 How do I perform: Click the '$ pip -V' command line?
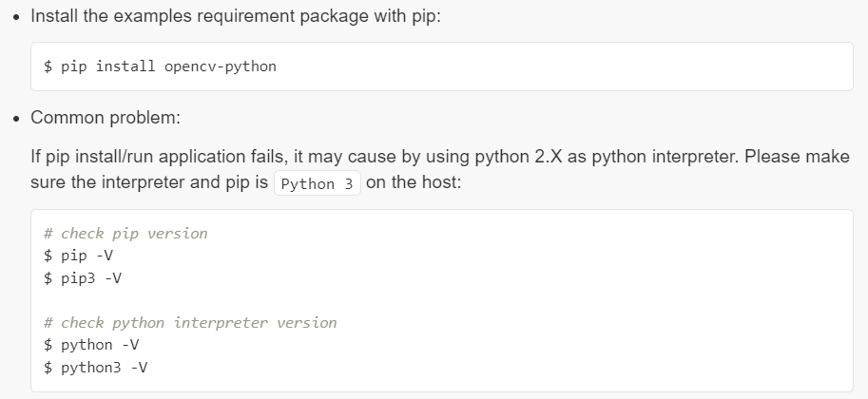point(79,256)
